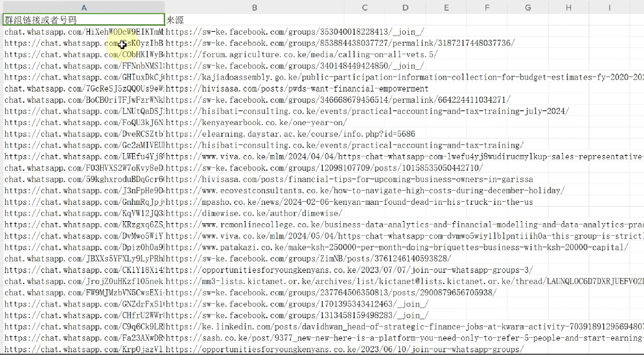This screenshot has width=644, height=355.
Task: Click cell with WhatsApp link GNZdrFxS1
Action: [x=84, y=304]
